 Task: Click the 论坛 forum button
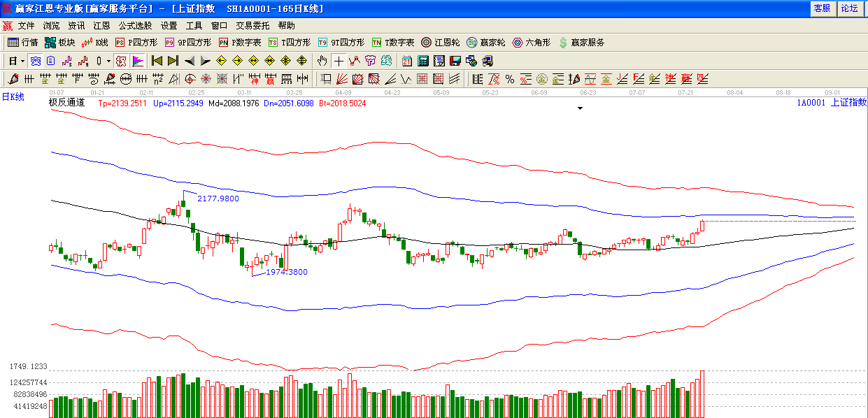click(849, 8)
